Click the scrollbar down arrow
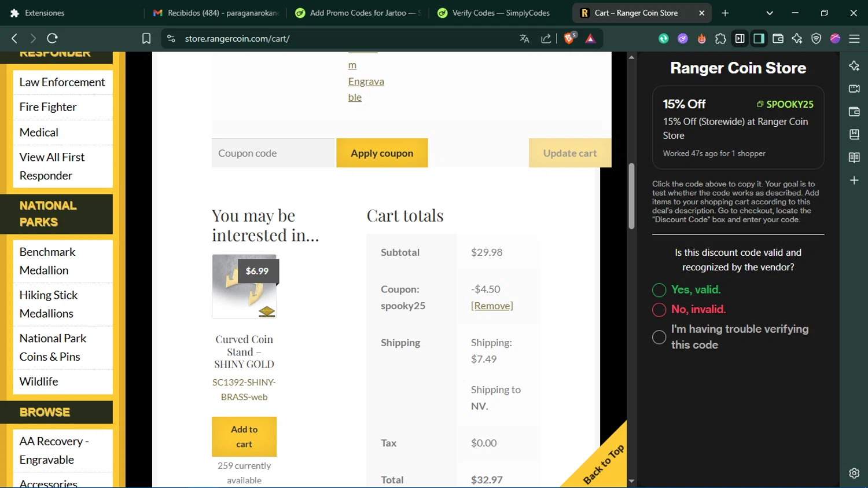Image resolution: width=868 pixels, height=488 pixels. pyautogui.click(x=631, y=481)
